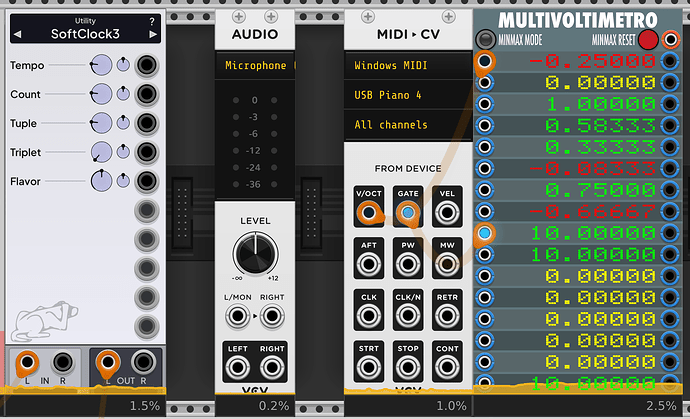Click the 0.58333 voltage readout
This screenshot has height=419, width=690.
coord(601,125)
